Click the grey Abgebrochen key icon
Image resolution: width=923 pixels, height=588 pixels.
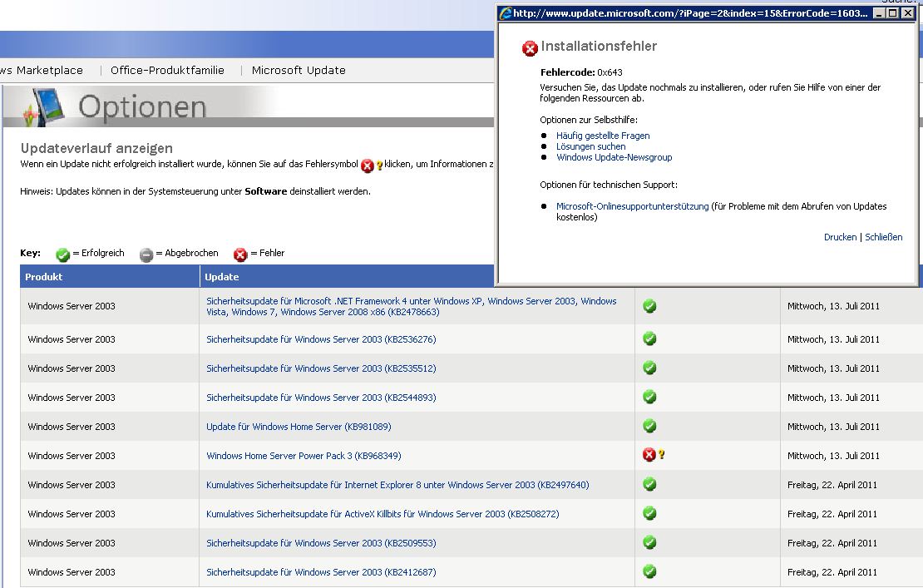146,254
